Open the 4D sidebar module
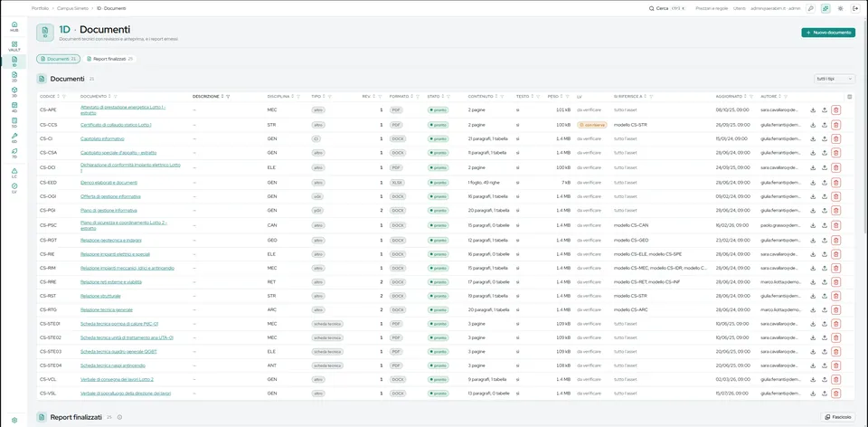This screenshot has width=868, height=427. pyautogui.click(x=14, y=107)
